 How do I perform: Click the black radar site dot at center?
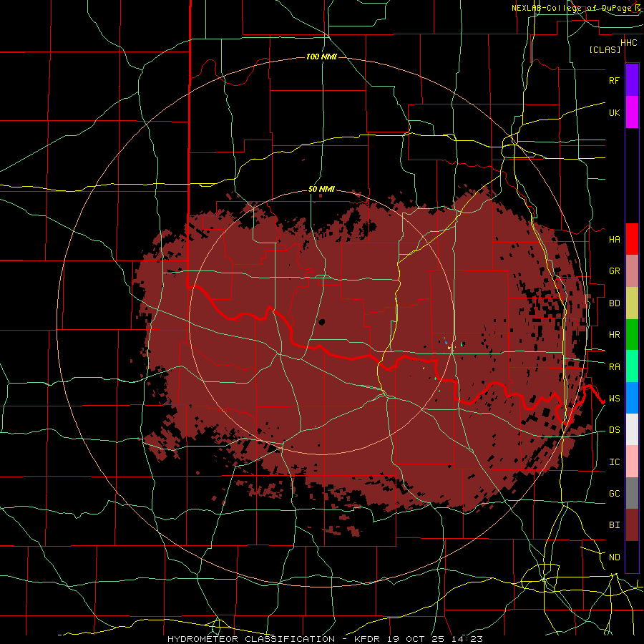(321, 322)
